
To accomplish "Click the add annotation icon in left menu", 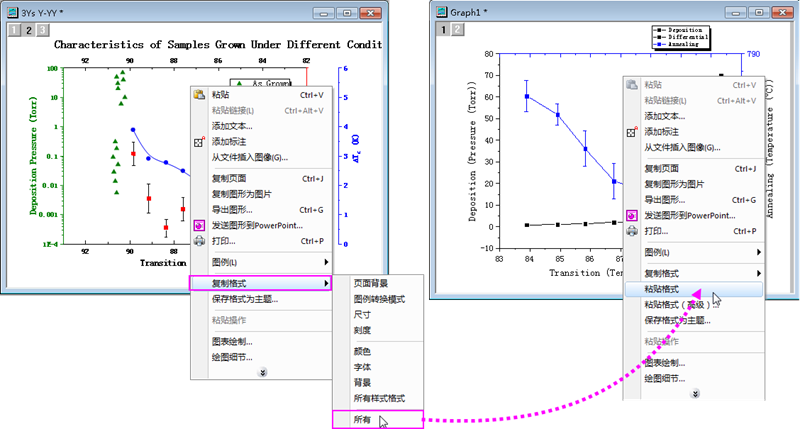I will click(x=199, y=142).
